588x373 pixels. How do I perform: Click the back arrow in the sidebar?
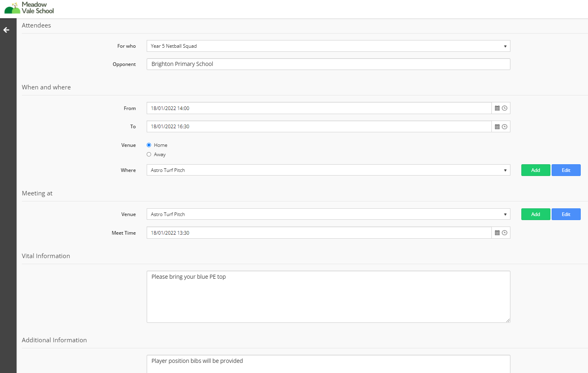point(6,30)
